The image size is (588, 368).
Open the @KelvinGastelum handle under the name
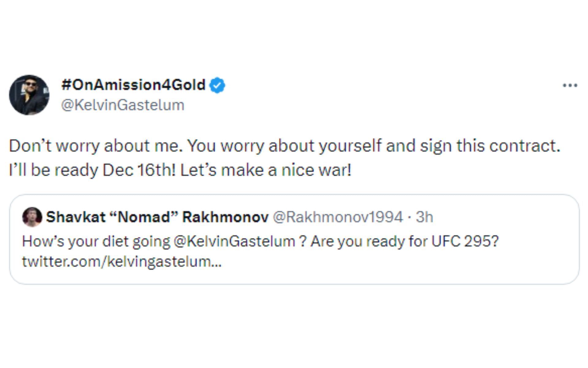[x=123, y=105]
